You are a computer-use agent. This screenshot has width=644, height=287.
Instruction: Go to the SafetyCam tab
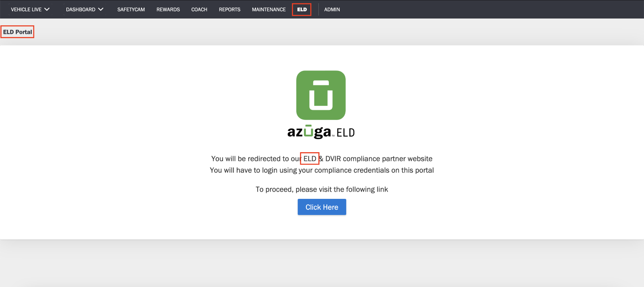[131, 9]
